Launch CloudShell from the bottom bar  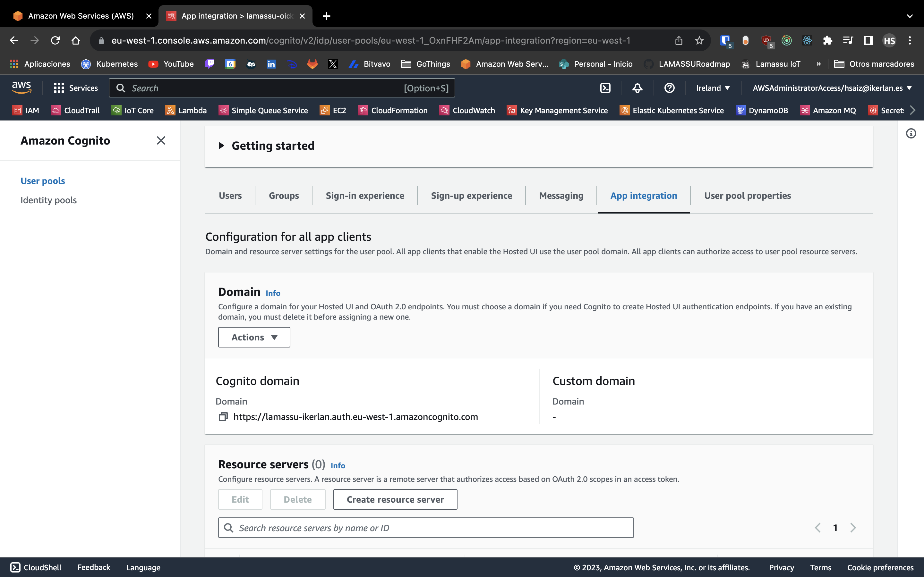[35, 567]
